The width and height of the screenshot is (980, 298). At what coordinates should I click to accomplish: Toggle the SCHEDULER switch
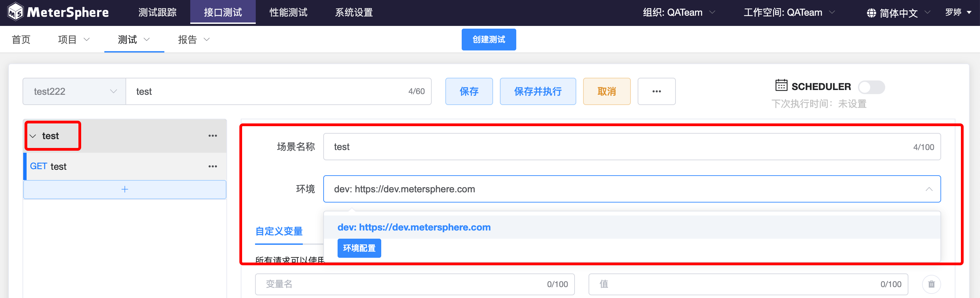(871, 87)
